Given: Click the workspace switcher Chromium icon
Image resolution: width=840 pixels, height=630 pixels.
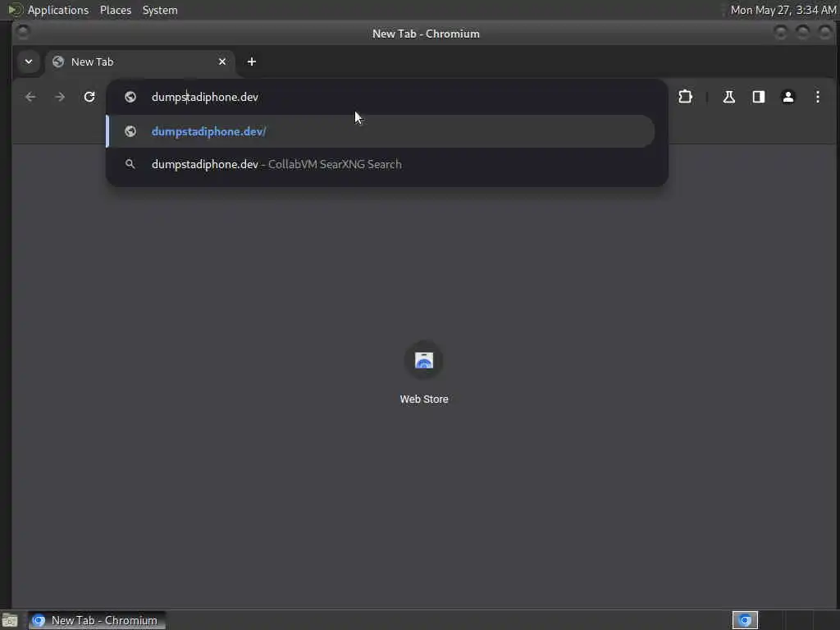Looking at the screenshot, I should click(745, 620).
